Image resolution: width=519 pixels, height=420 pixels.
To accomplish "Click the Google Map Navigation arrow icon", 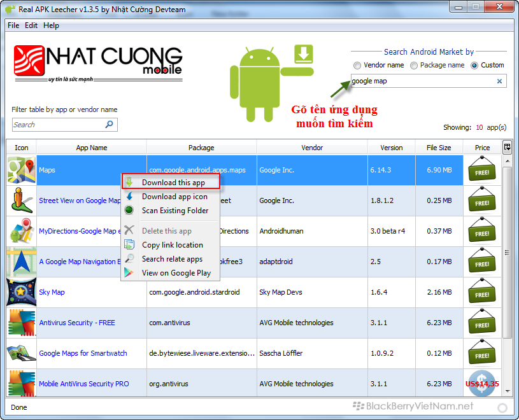I will pyautogui.click(x=22, y=262).
